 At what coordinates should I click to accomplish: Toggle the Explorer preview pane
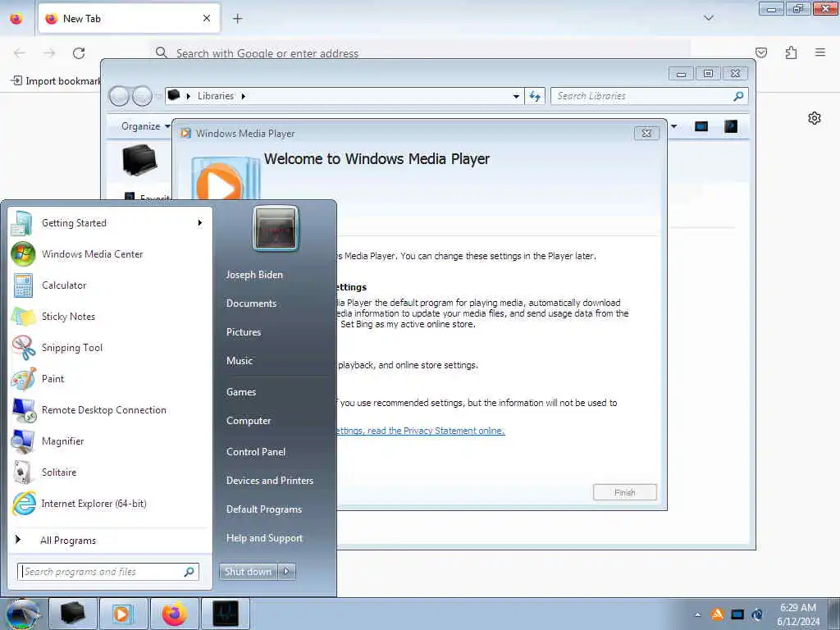[701, 126]
